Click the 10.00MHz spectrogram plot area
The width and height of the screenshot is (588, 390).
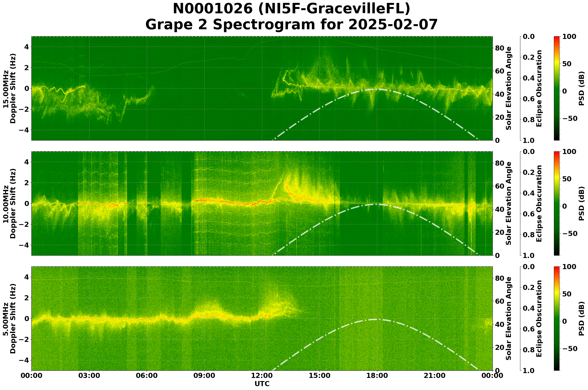pos(262,203)
